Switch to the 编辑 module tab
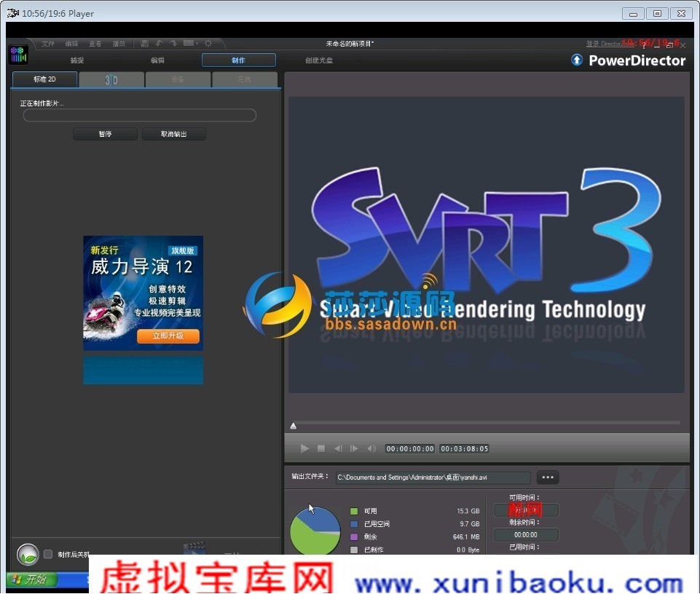 tap(157, 60)
